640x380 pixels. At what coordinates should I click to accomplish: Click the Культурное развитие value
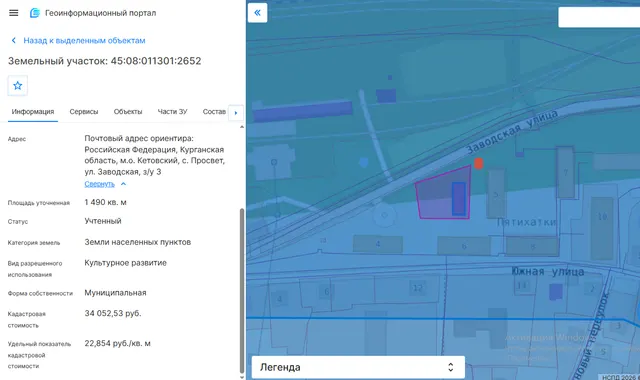click(x=125, y=262)
